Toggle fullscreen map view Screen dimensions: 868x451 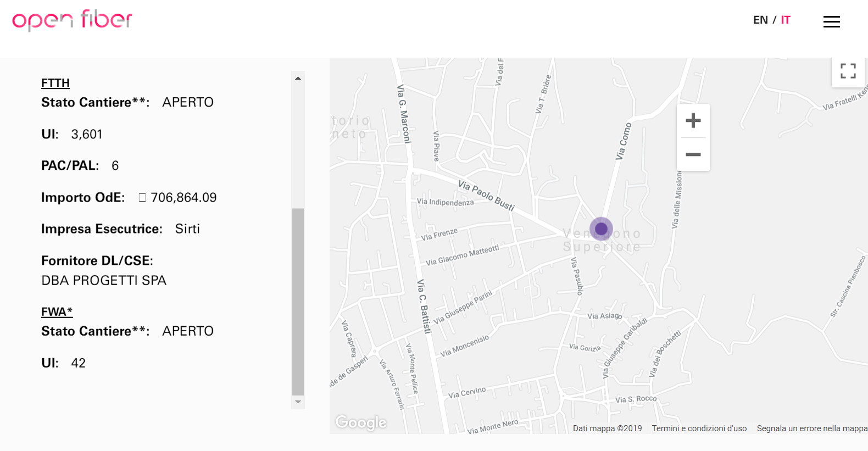(848, 71)
